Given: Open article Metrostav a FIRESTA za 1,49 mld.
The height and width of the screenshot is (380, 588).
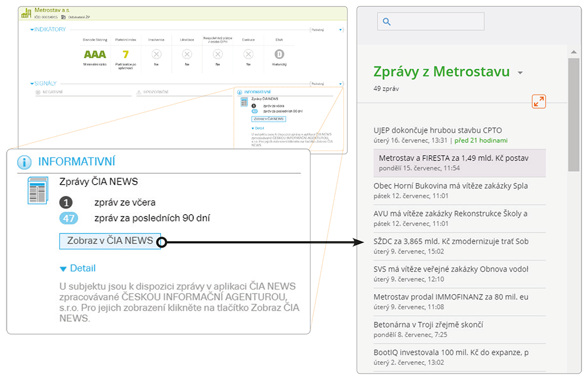Looking at the screenshot, I should [459, 163].
